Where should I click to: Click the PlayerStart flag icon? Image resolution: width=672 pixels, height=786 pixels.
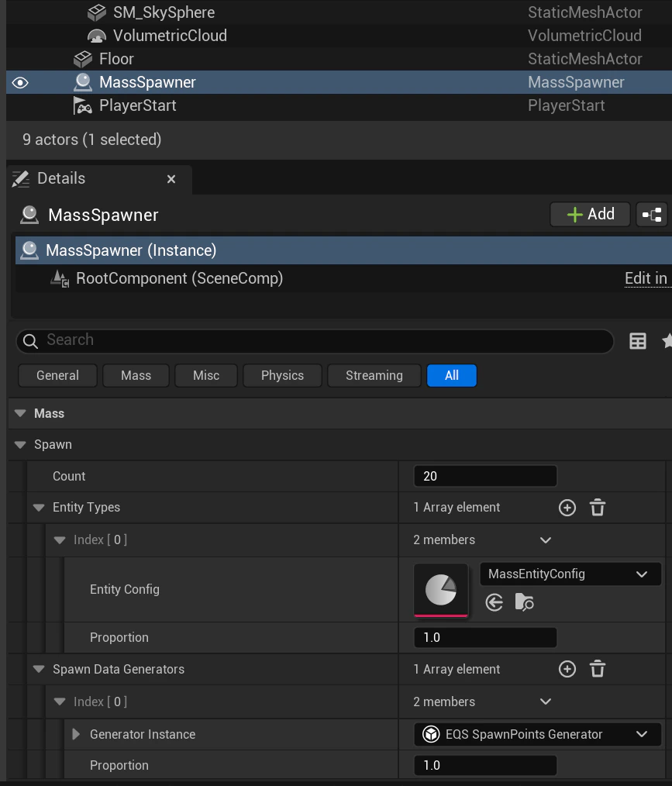tap(83, 105)
